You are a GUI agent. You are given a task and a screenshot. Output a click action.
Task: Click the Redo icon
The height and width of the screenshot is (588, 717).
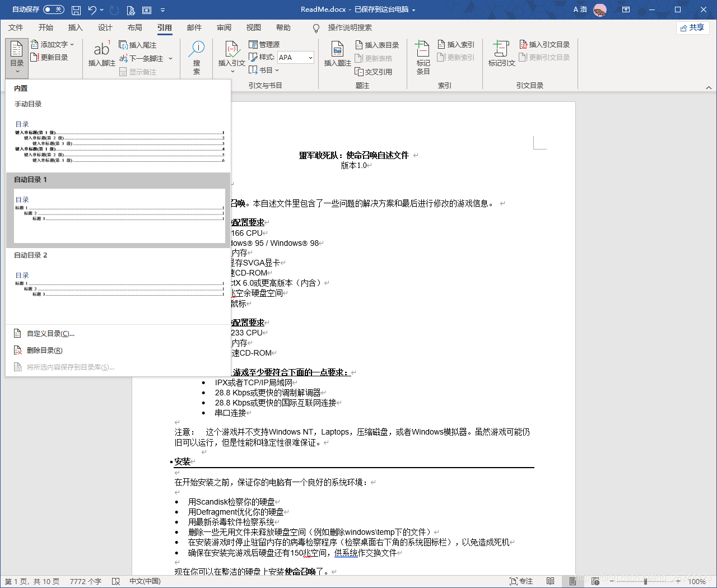coord(114,10)
